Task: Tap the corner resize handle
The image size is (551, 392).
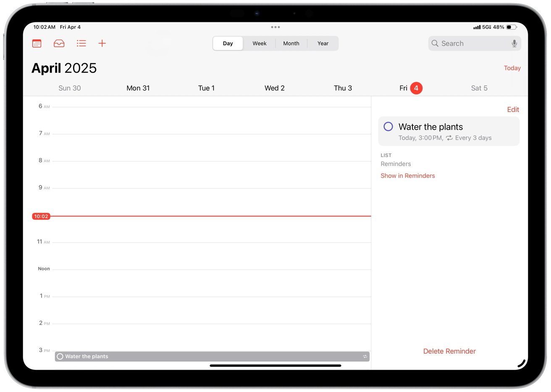Action: tap(522, 364)
